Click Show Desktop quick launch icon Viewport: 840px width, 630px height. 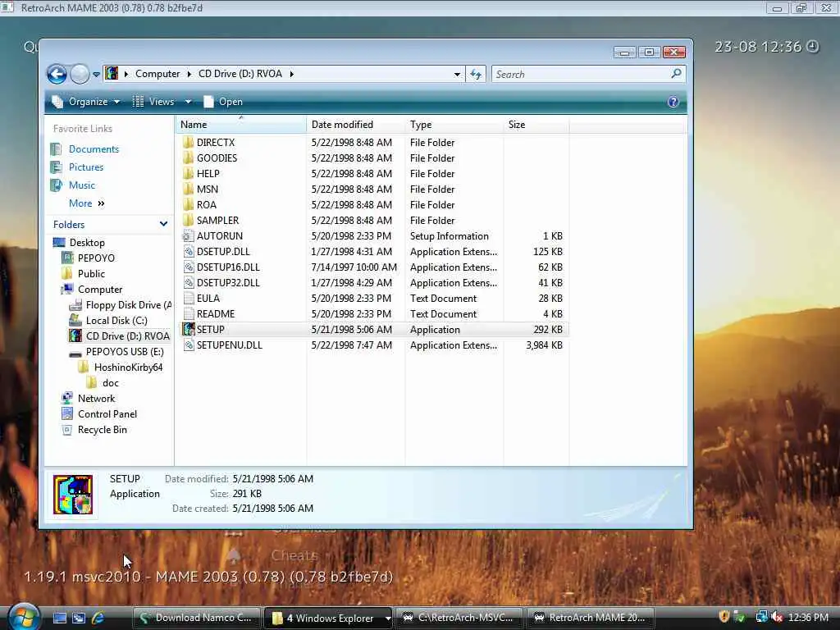(x=59, y=618)
